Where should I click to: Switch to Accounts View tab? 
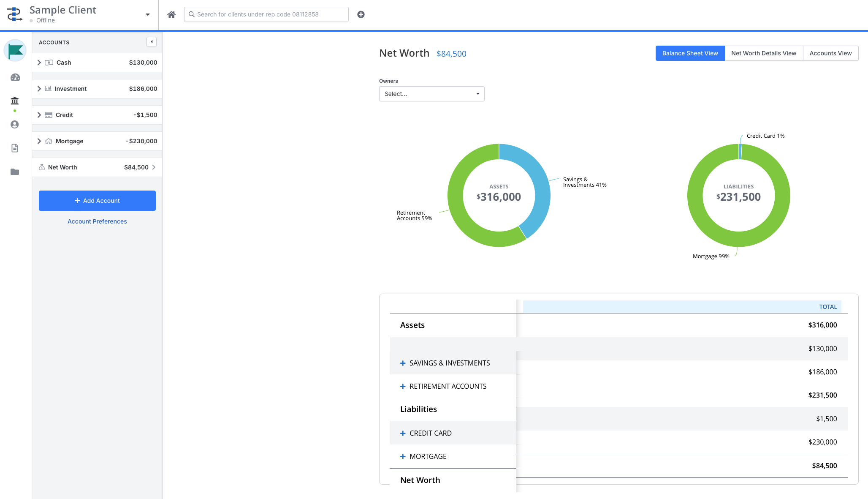pos(830,53)
